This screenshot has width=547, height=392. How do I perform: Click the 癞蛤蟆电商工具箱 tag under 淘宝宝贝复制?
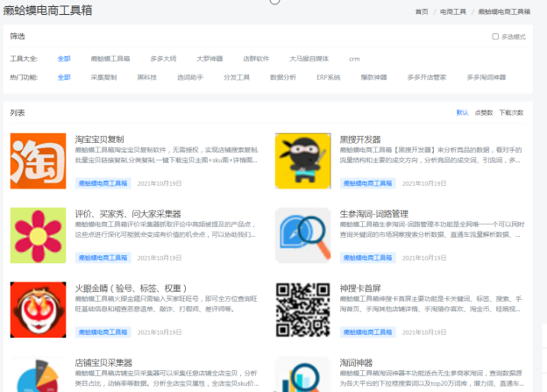coord(103,183)
